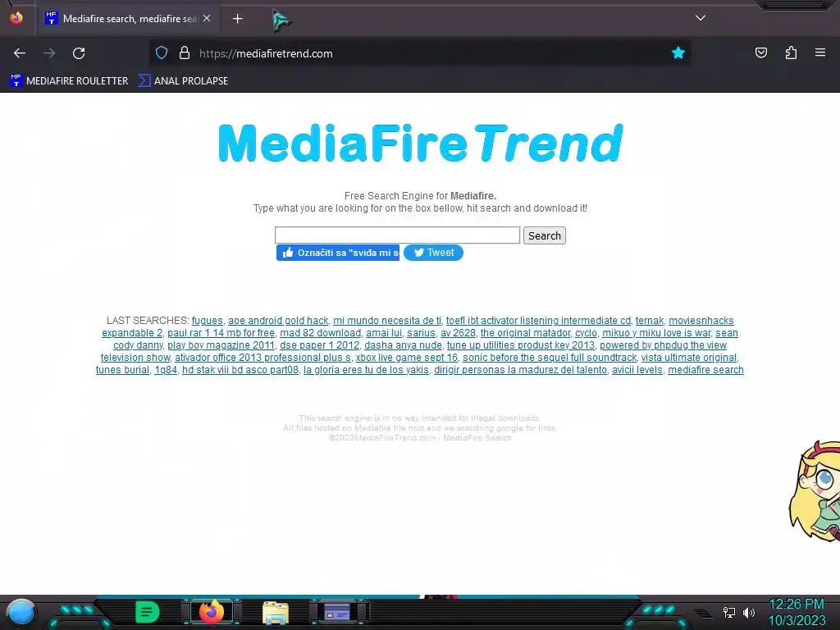Image resolution: width=840 pixels, height=630 pixels.
Task: Go back with the browser back arrow
Action: (20, 53)
